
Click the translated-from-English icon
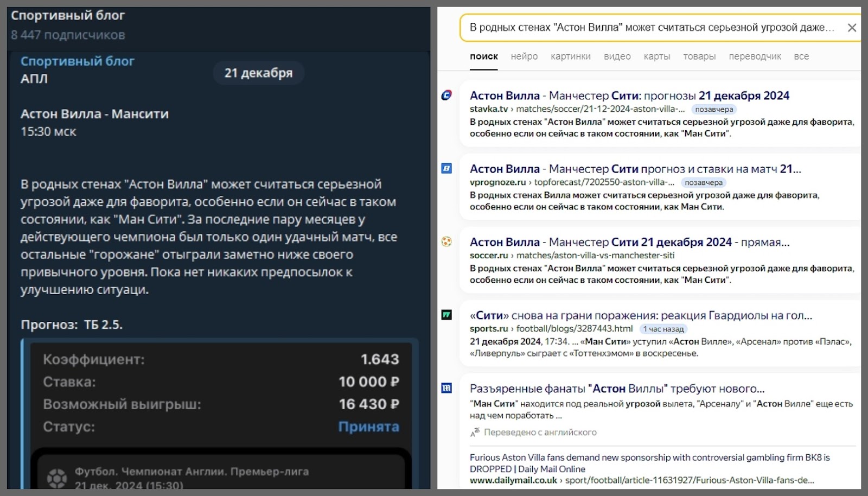click(x=475, y=433)
